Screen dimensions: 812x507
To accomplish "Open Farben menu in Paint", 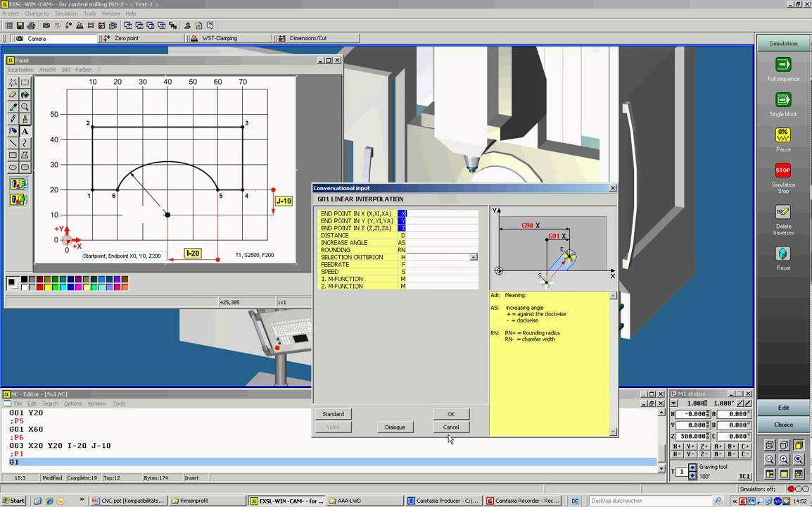I will tap(83, 70).
